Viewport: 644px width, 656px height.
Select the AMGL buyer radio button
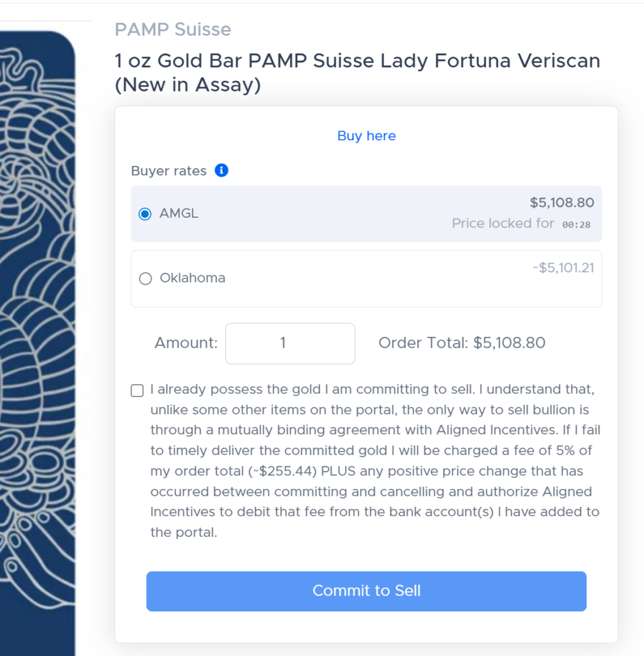click(145, 214)
